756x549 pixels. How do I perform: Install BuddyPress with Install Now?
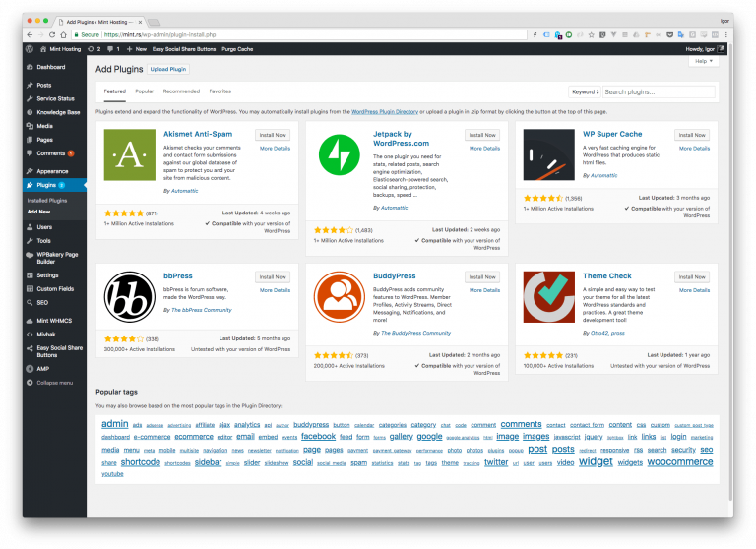click(x=482, y=277)
